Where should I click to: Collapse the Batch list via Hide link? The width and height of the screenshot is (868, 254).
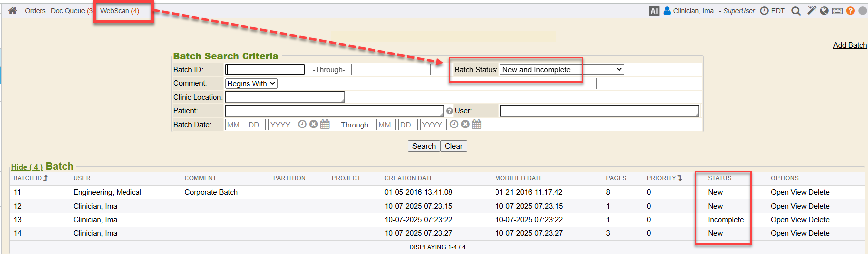27,167
